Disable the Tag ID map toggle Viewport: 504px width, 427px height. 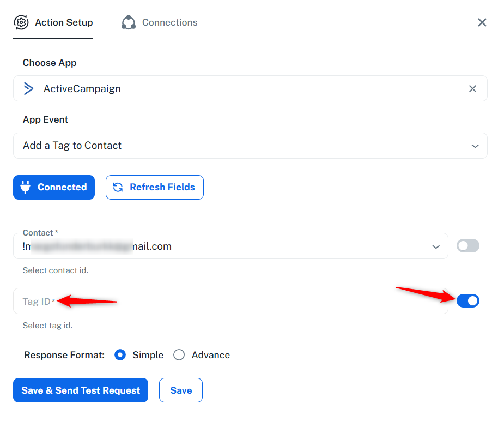[x=467, y=301]
